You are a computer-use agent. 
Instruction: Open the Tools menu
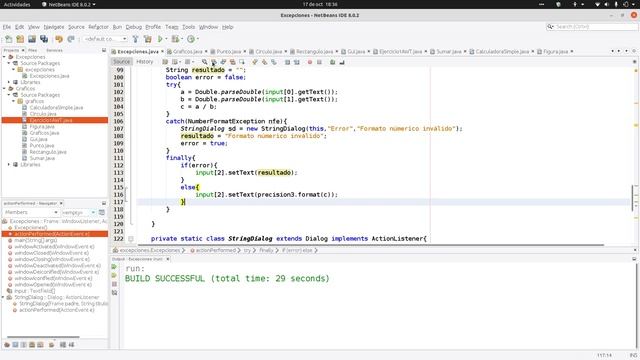pos(188,27)
